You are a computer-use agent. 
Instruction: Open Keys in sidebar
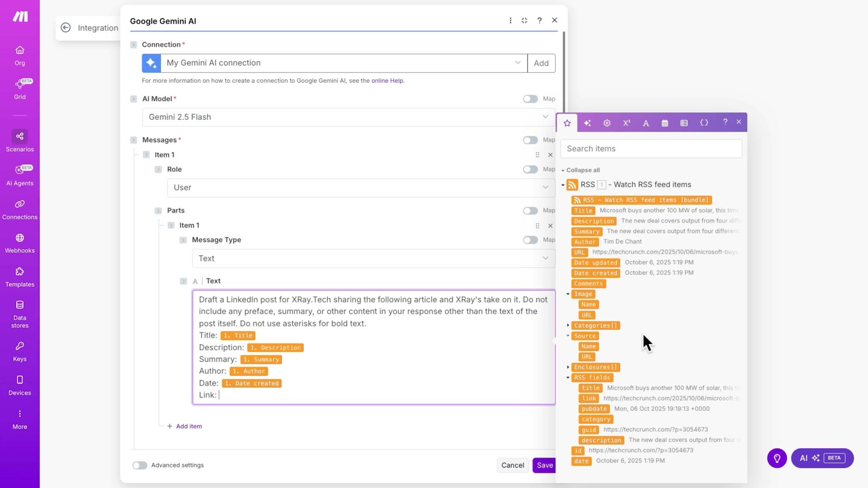click(20, 352)
